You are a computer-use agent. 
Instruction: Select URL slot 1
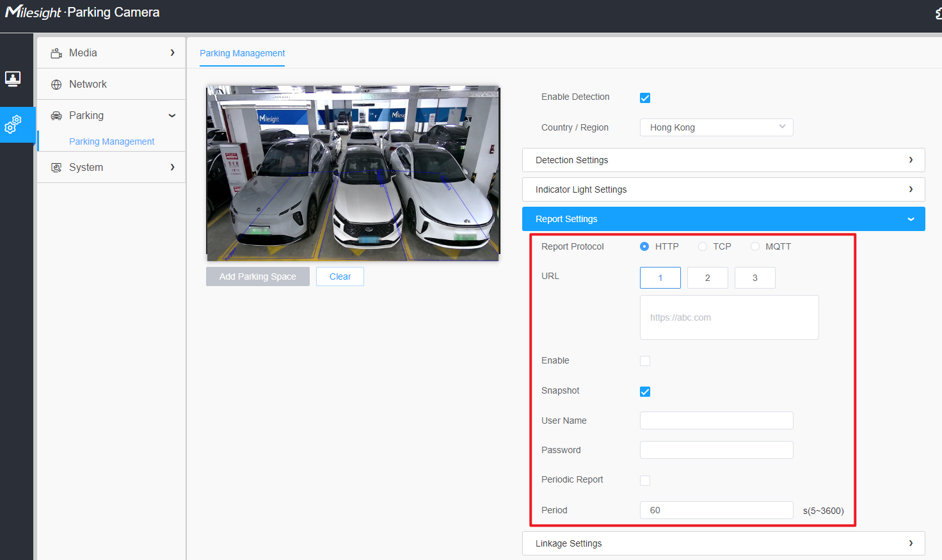coord(660,278)
